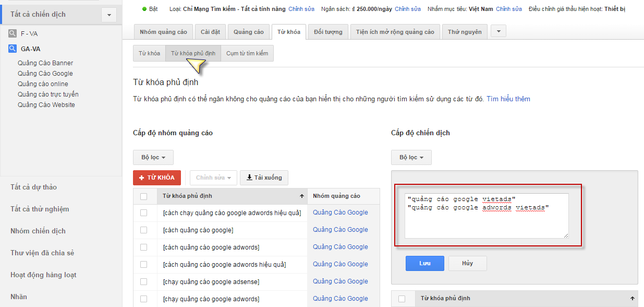The image size is (644, 307).
Task: Click Quảng Cáo Google link for [chạy quảng cáo google adsense]
Action: [x=341, y=281]
